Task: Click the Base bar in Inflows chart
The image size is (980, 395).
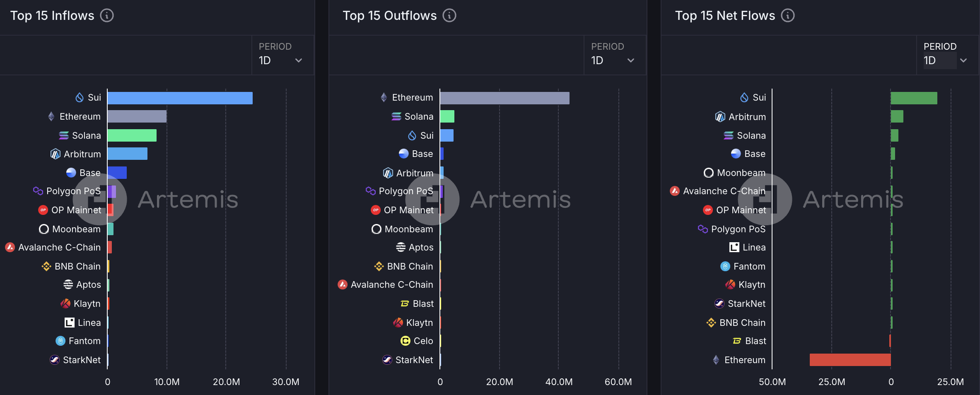Action: [117, 173]
